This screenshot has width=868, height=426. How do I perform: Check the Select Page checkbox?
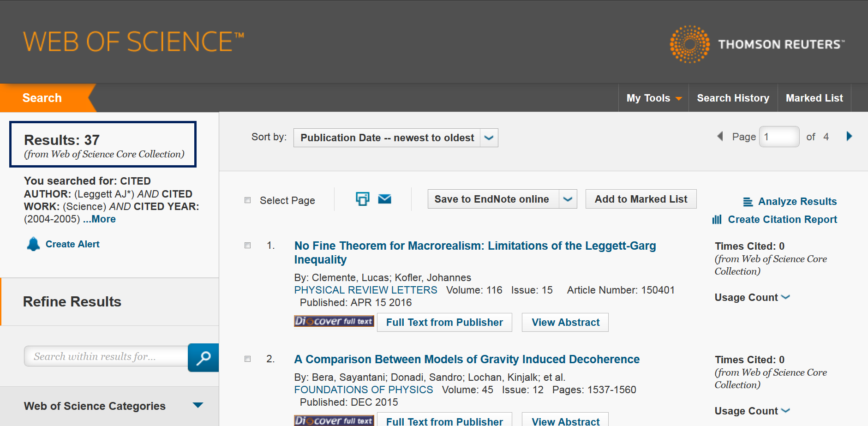tap(248, 200)
